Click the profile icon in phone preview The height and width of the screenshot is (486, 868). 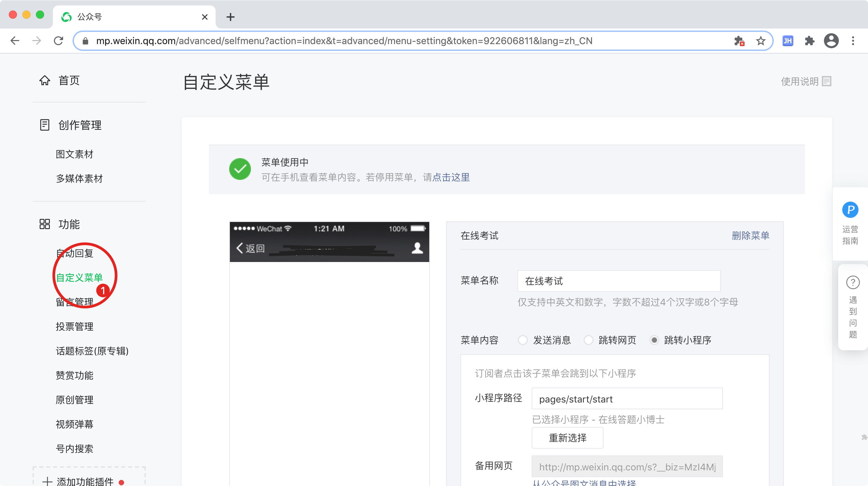(417, 248)
